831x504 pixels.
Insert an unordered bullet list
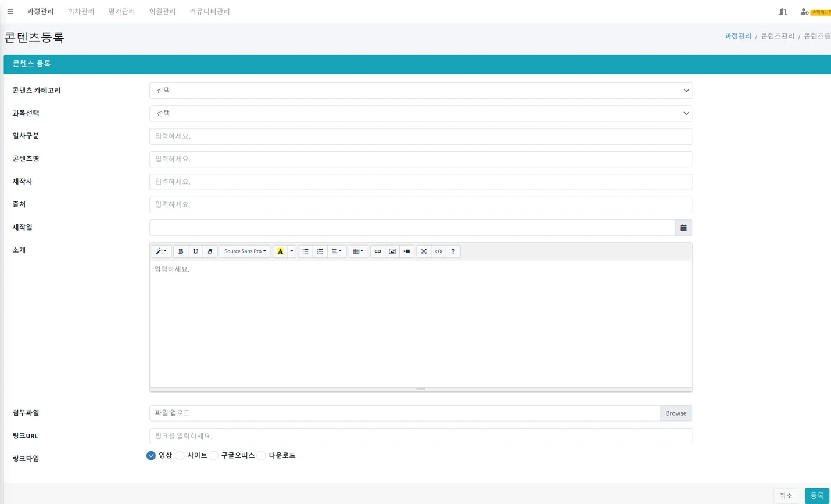coord(305,251)
